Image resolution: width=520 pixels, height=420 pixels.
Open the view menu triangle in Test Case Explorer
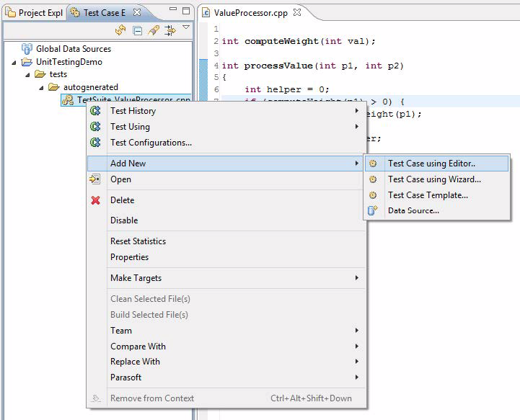[186, 27]
